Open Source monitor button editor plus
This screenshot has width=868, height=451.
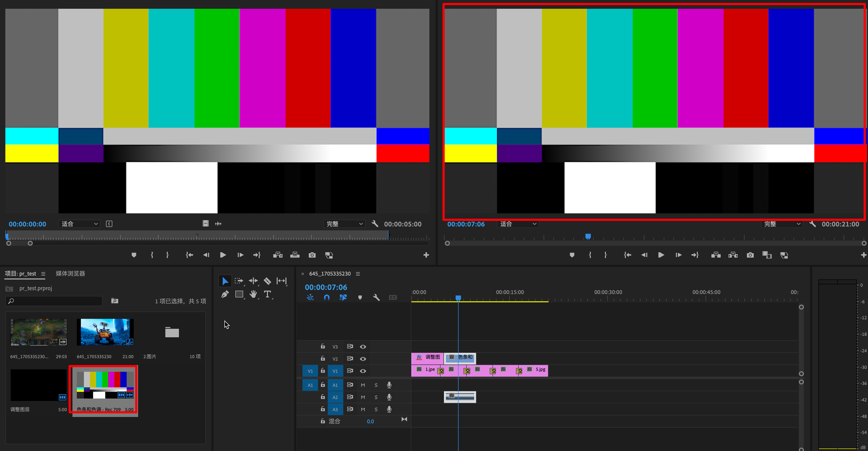(426, 255)
